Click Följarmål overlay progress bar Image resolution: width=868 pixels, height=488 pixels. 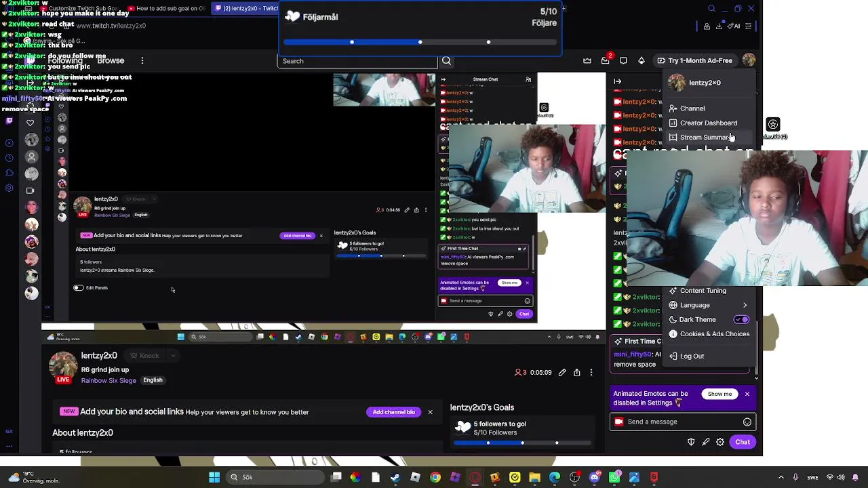click(x=420, y=43)
